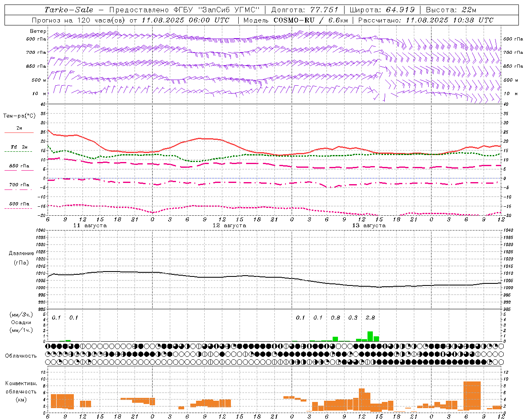Click the "Тем-ра(°C)" axis title
Image resolution: width=525 pixels, height=420 pixels.
point(19,116)
